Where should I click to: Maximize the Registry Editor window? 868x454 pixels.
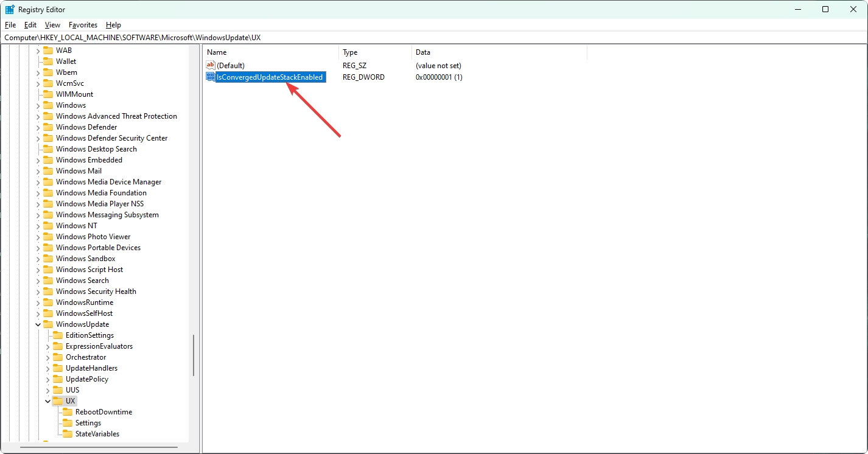(825, 9)
